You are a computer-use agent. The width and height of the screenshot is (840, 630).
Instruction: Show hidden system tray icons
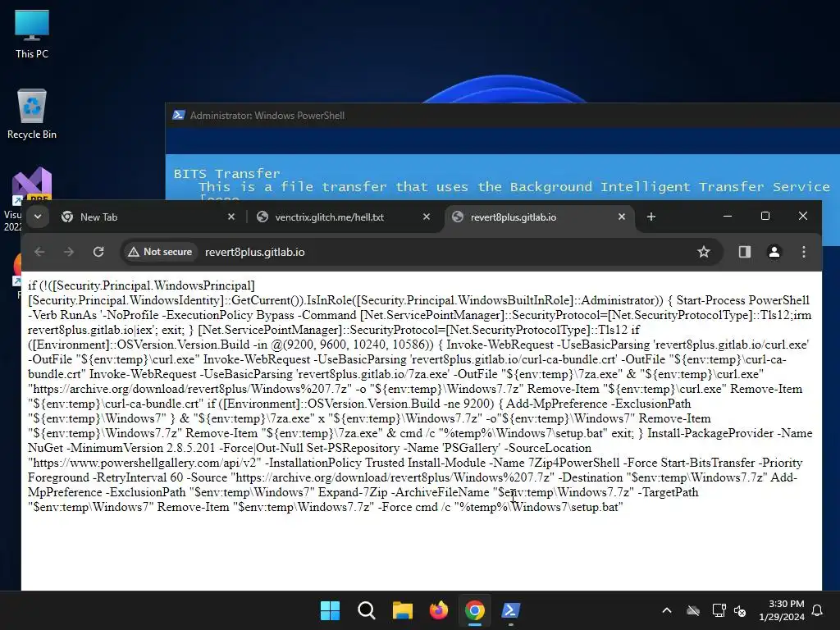pos(667,610)
